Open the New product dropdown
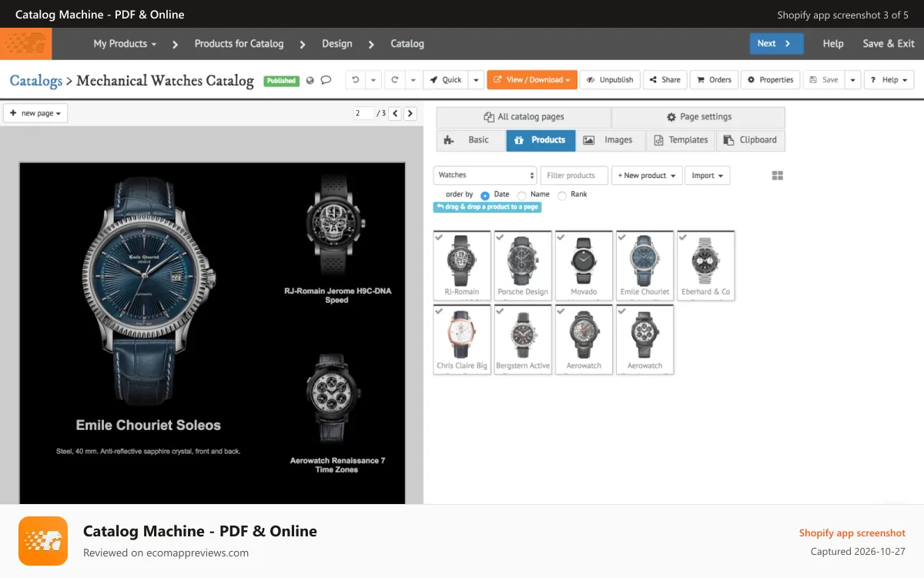Viewport: 924px width, 578px height. pos(647,176)
